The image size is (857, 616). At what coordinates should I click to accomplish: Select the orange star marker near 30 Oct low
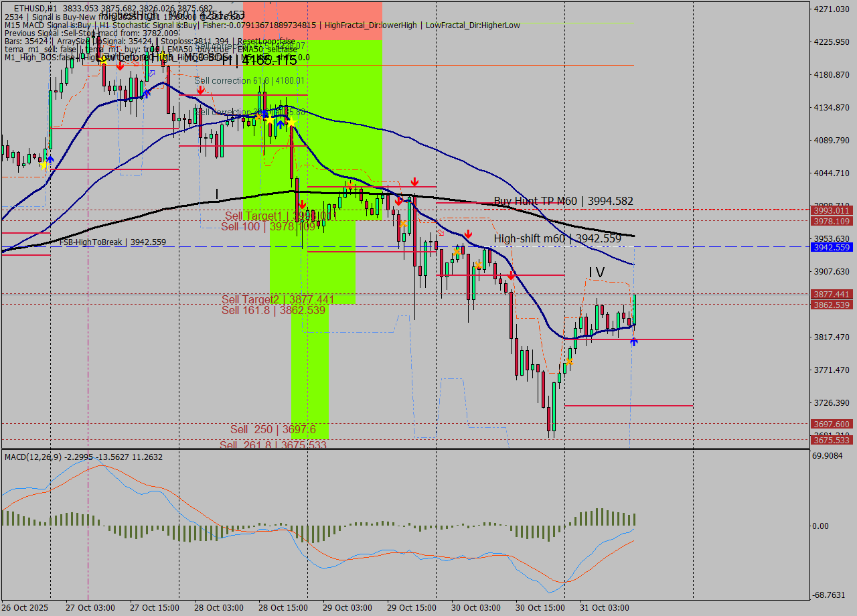(569, 362)
